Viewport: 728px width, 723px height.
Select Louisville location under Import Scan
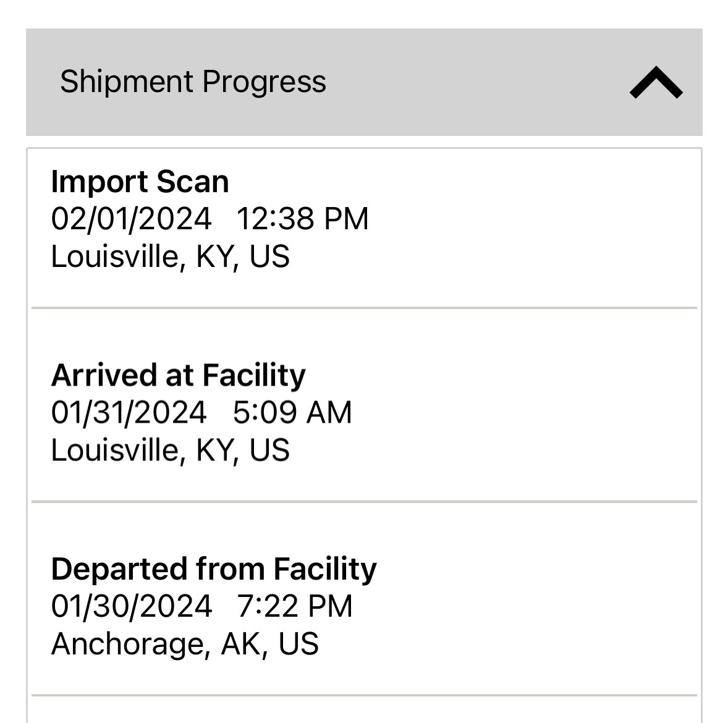point(170,256)
